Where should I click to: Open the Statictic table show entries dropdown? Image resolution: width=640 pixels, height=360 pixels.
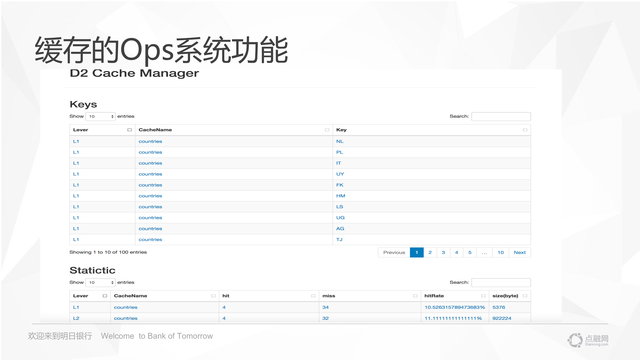click(x=100, y=282)
